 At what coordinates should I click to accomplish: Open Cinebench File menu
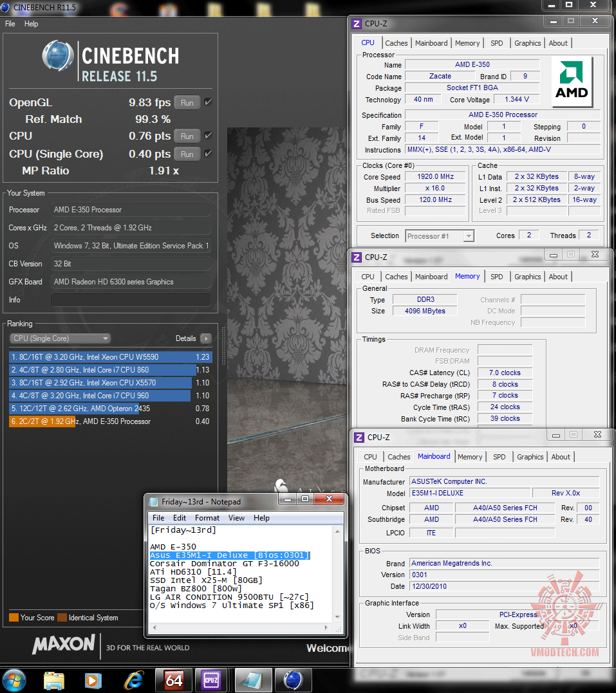click(x=10, y=24)
